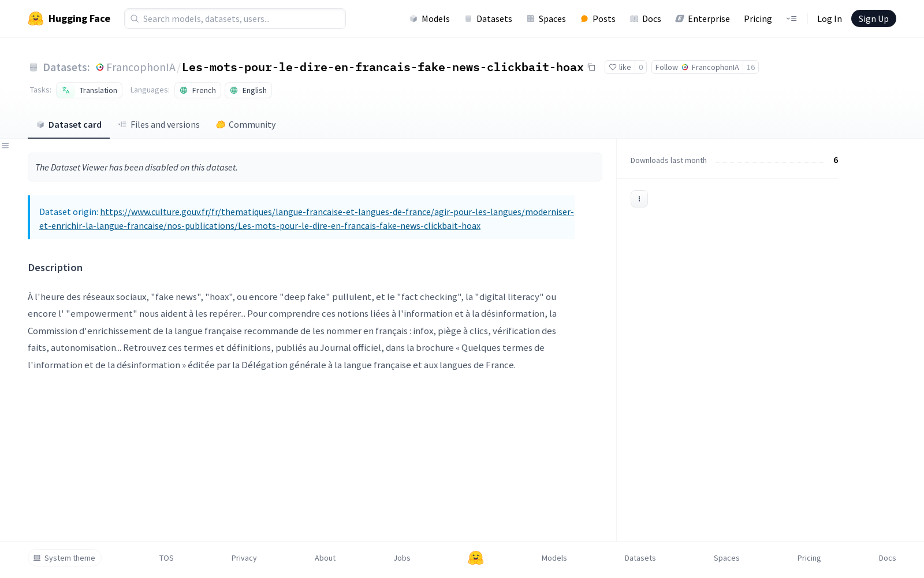Open TOS in footer

(x=166, y=558)
